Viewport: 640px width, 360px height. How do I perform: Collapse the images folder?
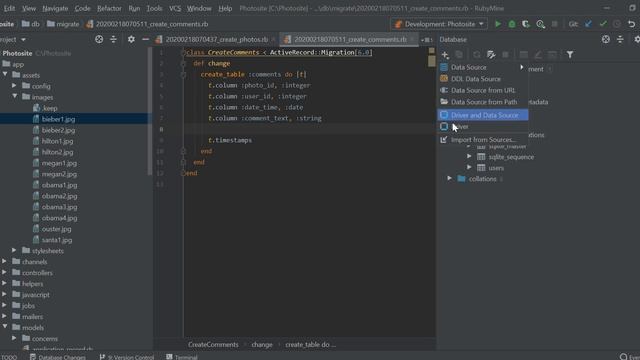point(15,97)
